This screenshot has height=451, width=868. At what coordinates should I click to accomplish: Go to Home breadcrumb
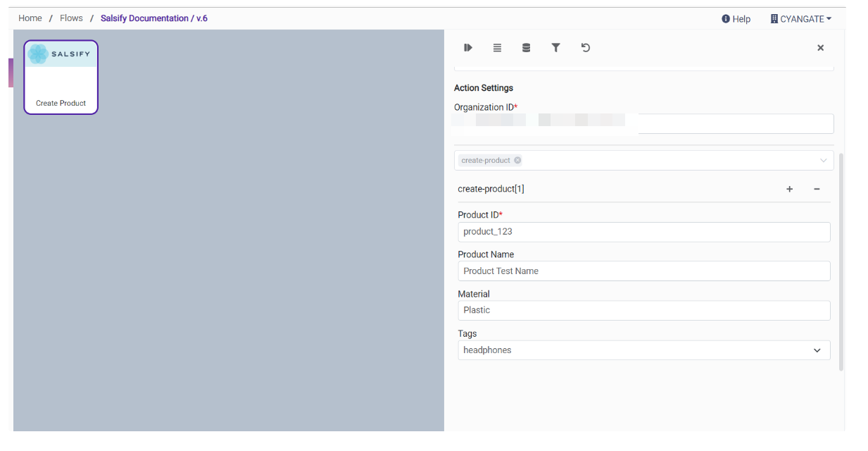click(30, 18)
